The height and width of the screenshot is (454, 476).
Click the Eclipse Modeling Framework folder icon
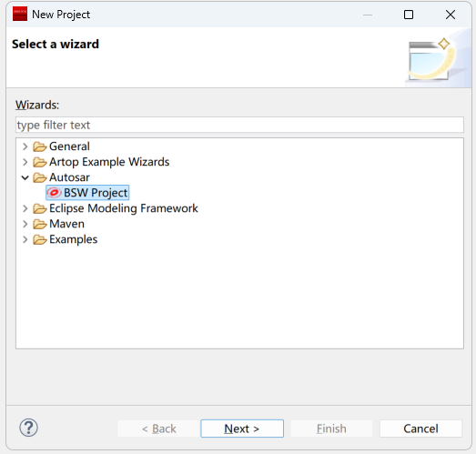(40, 208)
